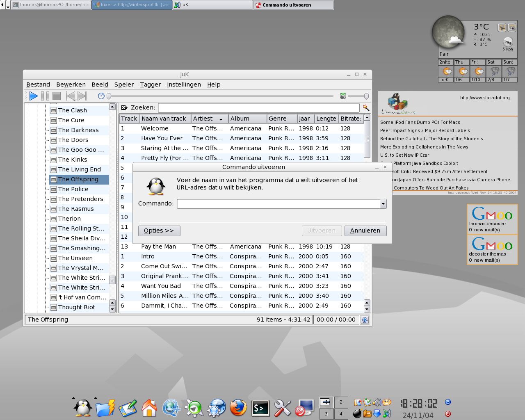
Task: Click the camera icon in weather widget
Action: [512, 27]
